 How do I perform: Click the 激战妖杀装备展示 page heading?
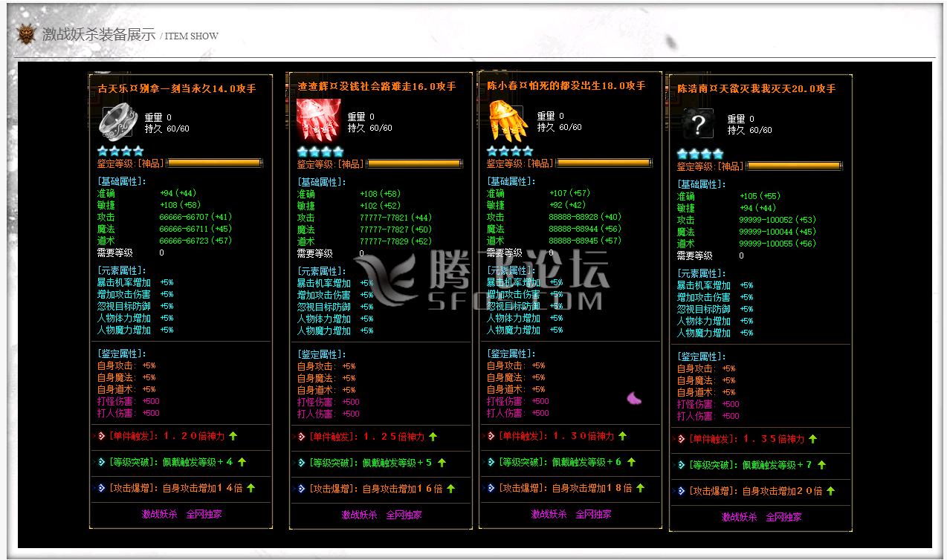[x=98, y=34]
